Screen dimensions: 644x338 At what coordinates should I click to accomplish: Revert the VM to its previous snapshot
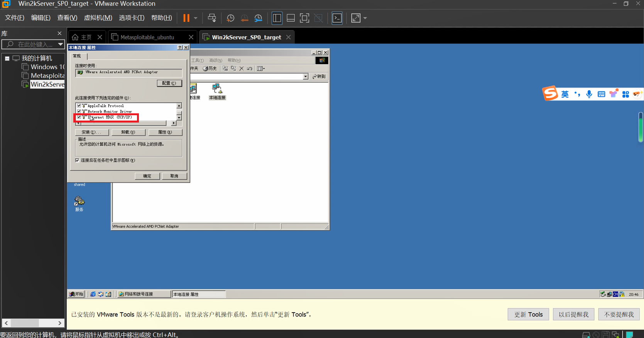click(x=244, y=18)
